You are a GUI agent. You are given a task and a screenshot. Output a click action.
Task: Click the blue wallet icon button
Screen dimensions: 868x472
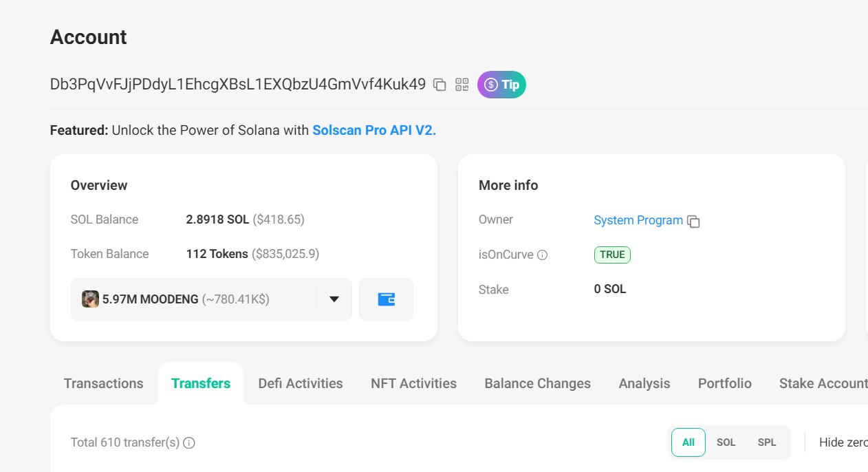(386, 299)
